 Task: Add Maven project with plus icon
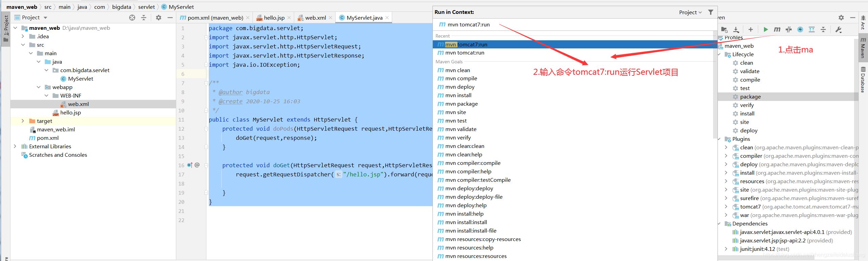click(x=751, y=29)
